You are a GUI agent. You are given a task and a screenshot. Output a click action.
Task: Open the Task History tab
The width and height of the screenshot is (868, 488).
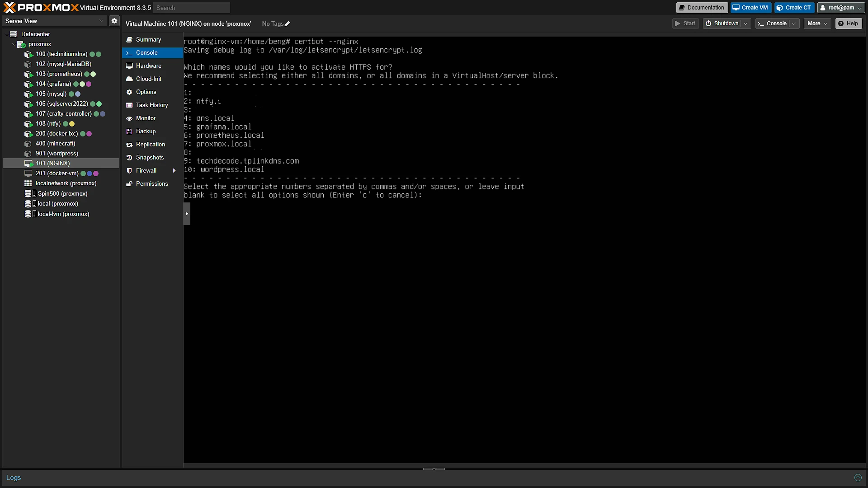coord(152,105)
